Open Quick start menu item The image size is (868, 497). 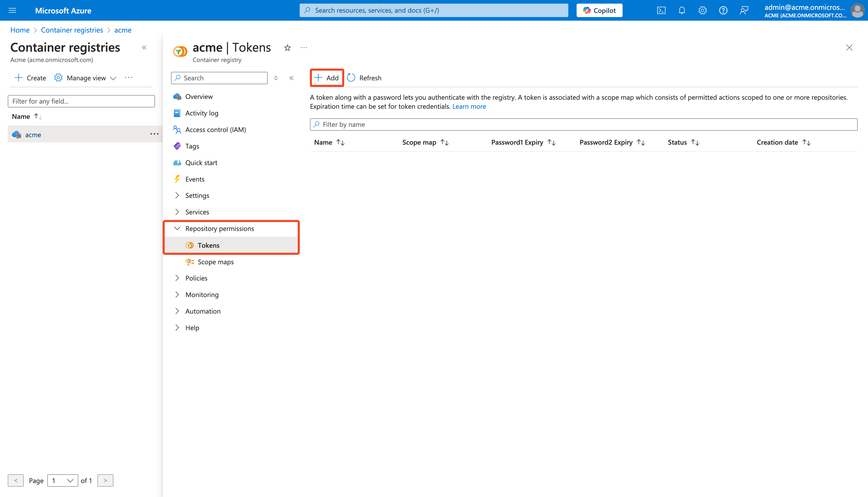point(201,162)
